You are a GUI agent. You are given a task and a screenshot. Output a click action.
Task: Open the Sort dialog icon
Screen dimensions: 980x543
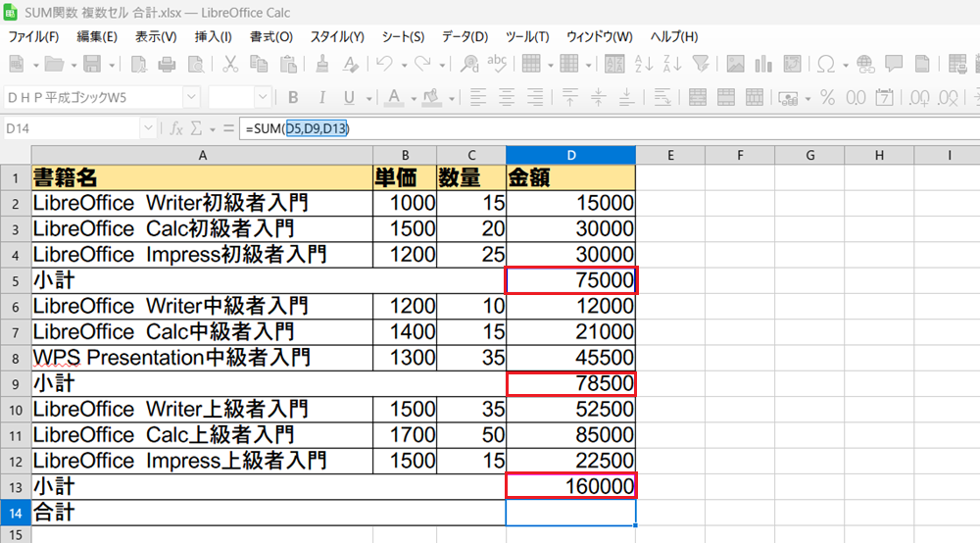tap(614, 64)
